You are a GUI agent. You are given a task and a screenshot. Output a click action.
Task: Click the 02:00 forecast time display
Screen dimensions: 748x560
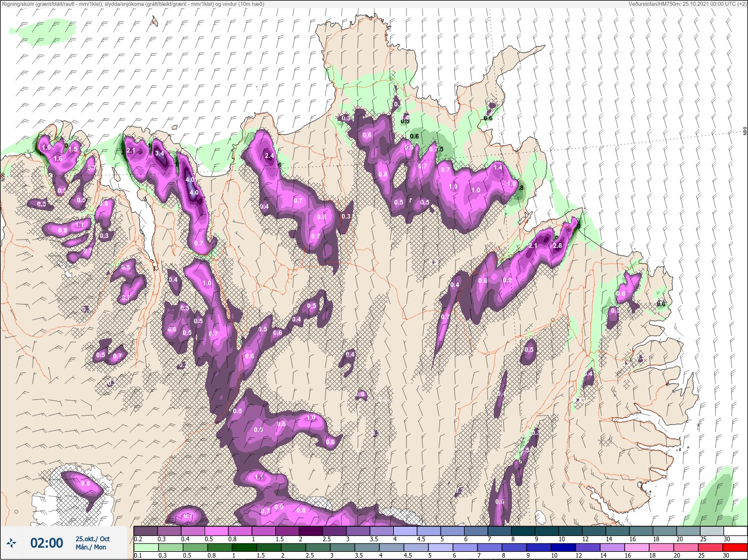(47, 544)
